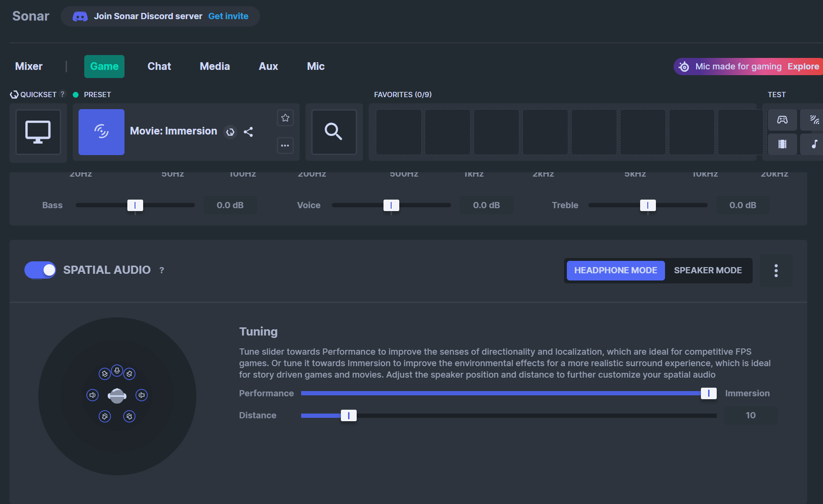Open the Quickset help tooltip
The image size is (823, 504).
[63, 94]
